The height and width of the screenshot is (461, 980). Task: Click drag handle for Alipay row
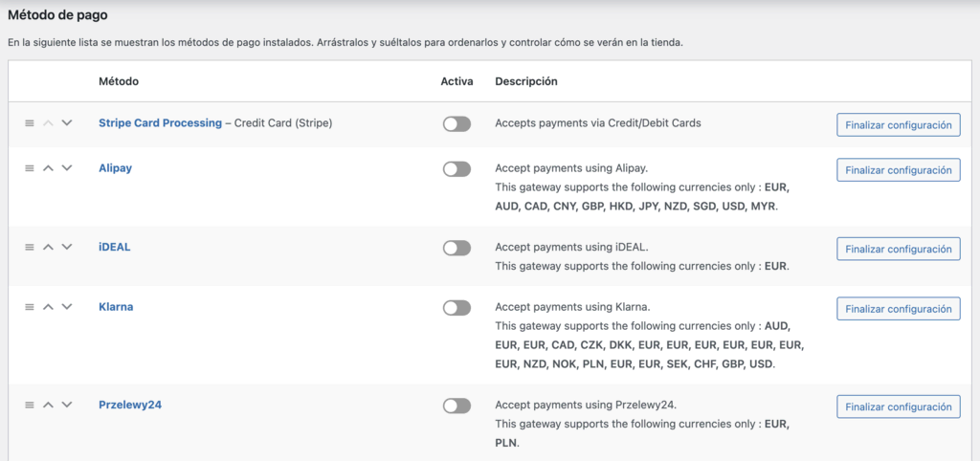(x=29, y=168)
